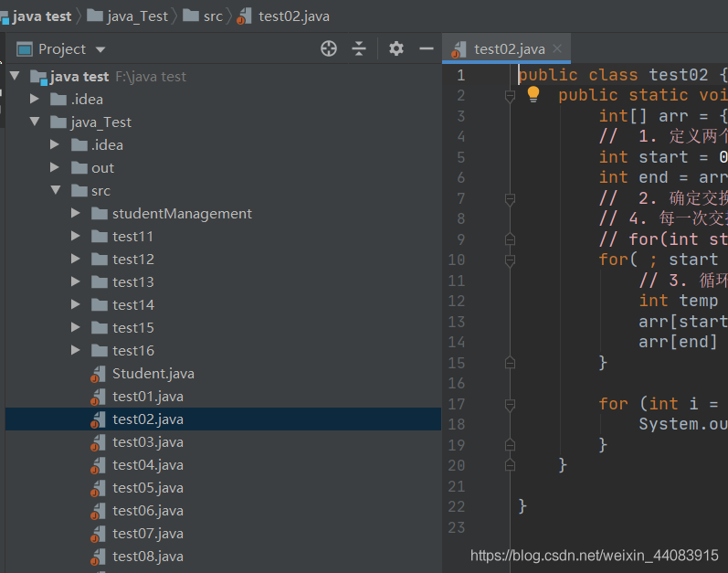728x573 pixels.
Task: Click 'arr[end]' on line 14
Action: point(678,342)
